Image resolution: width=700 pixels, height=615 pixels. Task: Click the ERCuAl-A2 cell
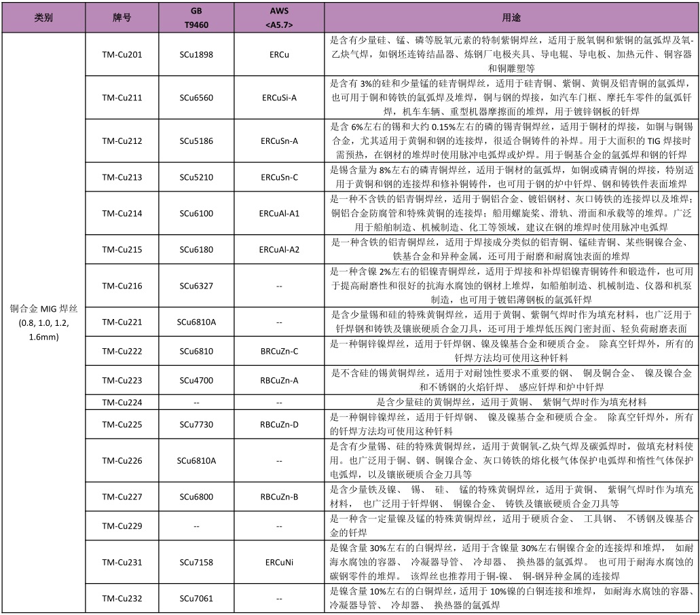click(x=279, y=249)
